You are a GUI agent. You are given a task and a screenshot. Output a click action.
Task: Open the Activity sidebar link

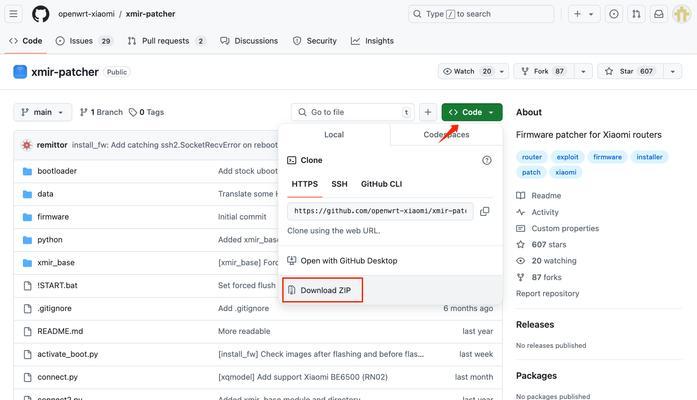click(x=537, y=212)
